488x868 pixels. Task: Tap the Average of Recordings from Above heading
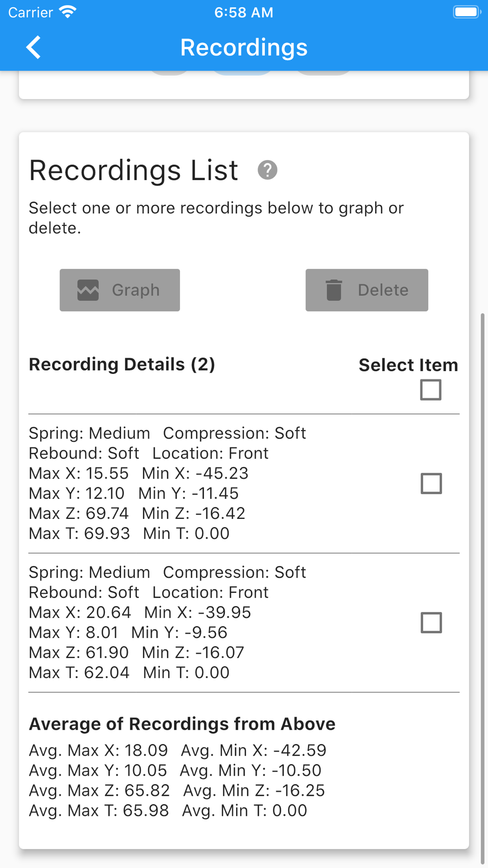[182, 723]
